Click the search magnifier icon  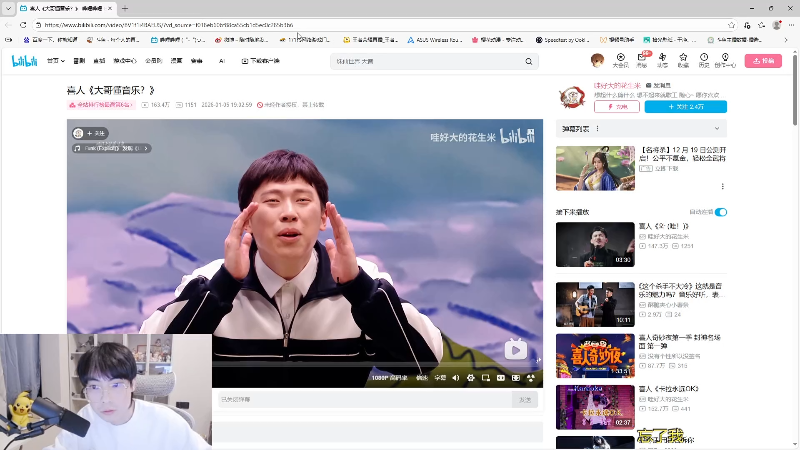pos(529,61)
